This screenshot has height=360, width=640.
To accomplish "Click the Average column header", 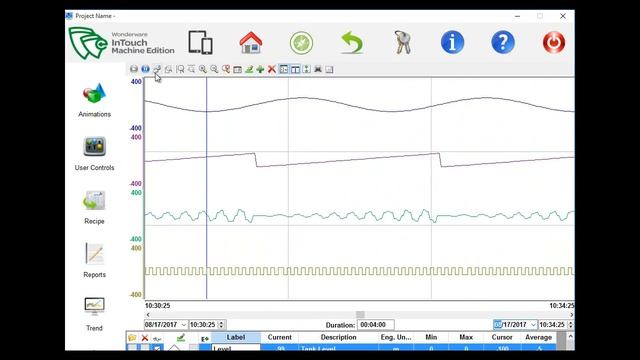I will point(538,337).
